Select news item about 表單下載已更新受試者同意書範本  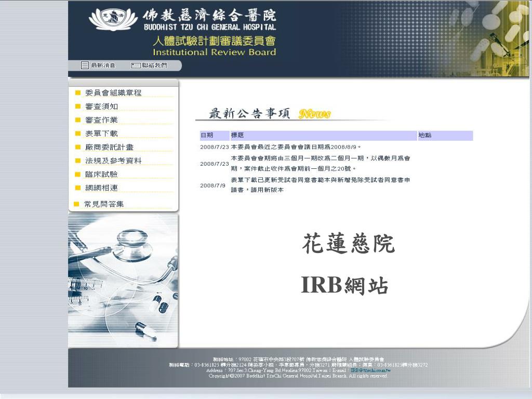[321, 185]
